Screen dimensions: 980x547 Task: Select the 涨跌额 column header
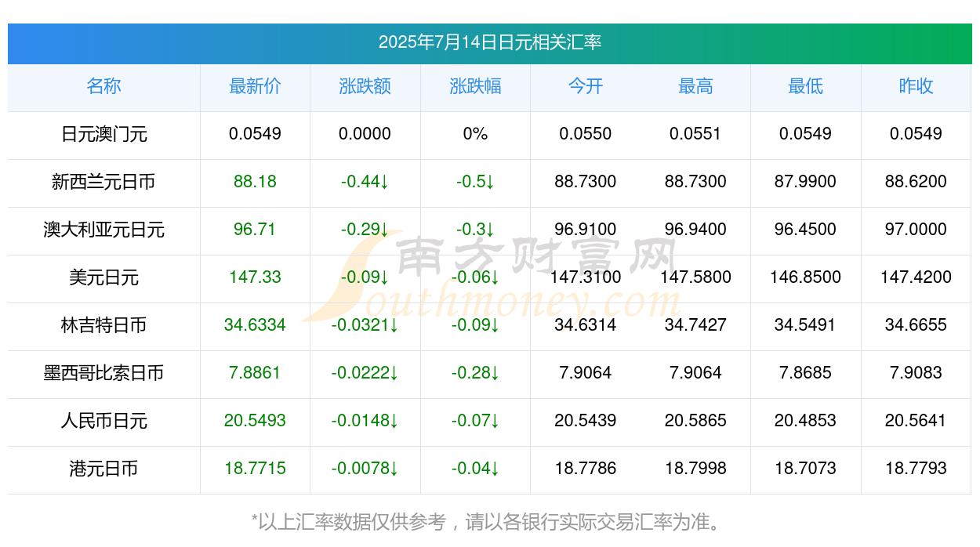coord(365,86)
